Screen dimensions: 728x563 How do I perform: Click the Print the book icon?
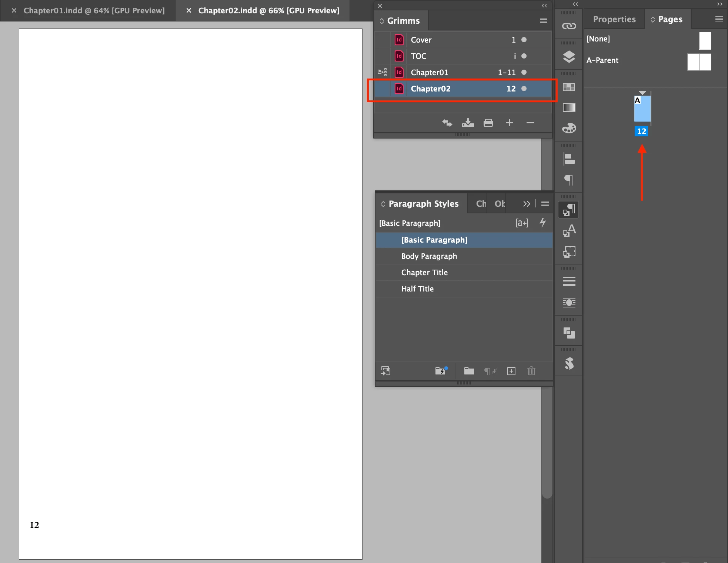[488, 123]
